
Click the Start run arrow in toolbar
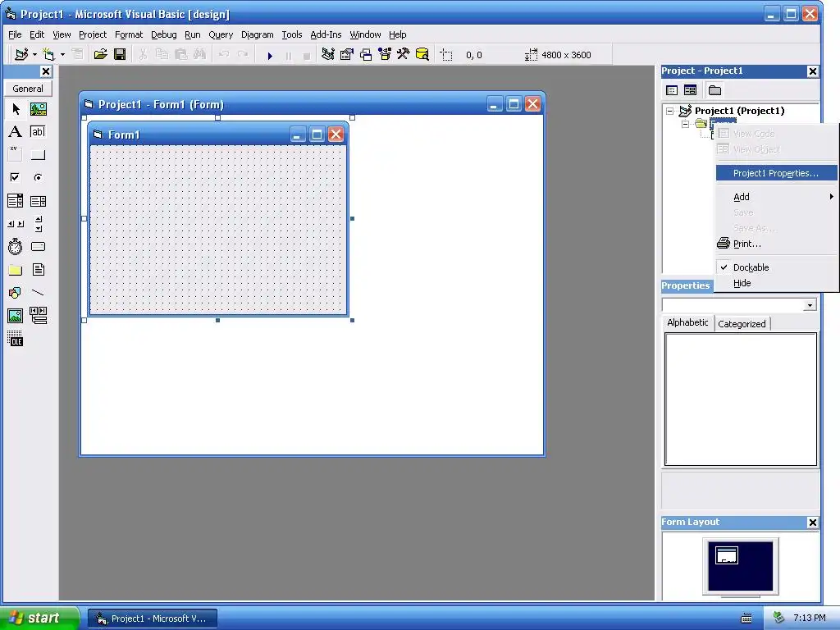point(270,55)
